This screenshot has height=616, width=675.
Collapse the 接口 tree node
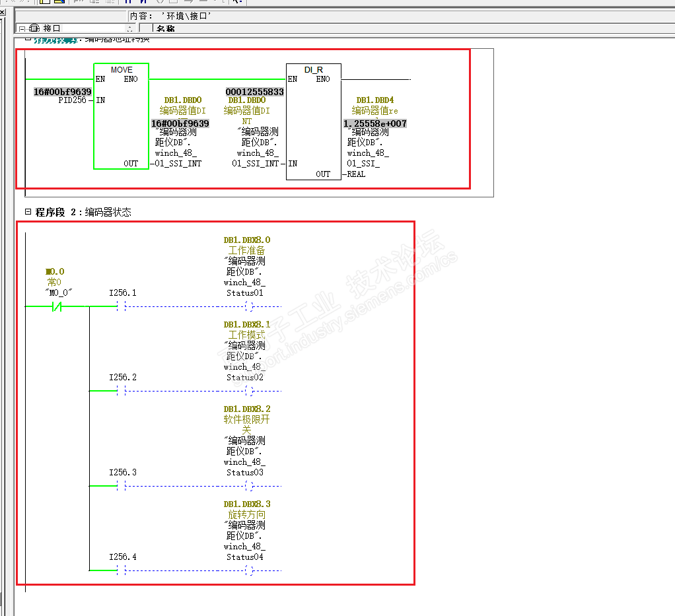click(22, 29)
